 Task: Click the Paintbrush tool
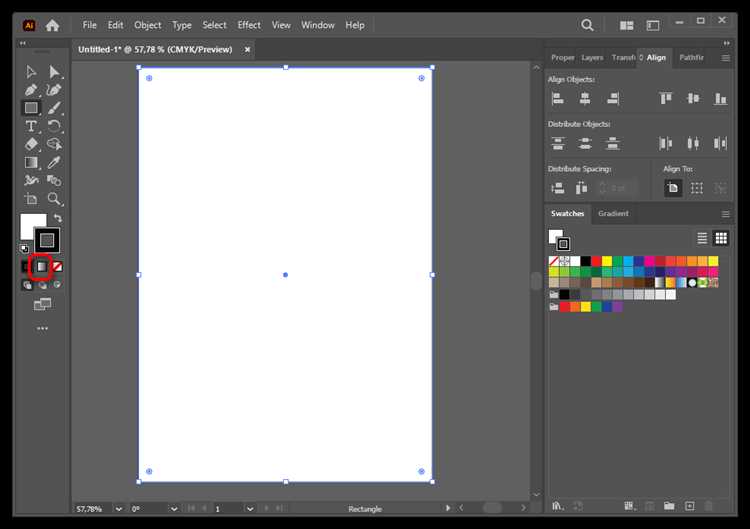pos(55,108)
